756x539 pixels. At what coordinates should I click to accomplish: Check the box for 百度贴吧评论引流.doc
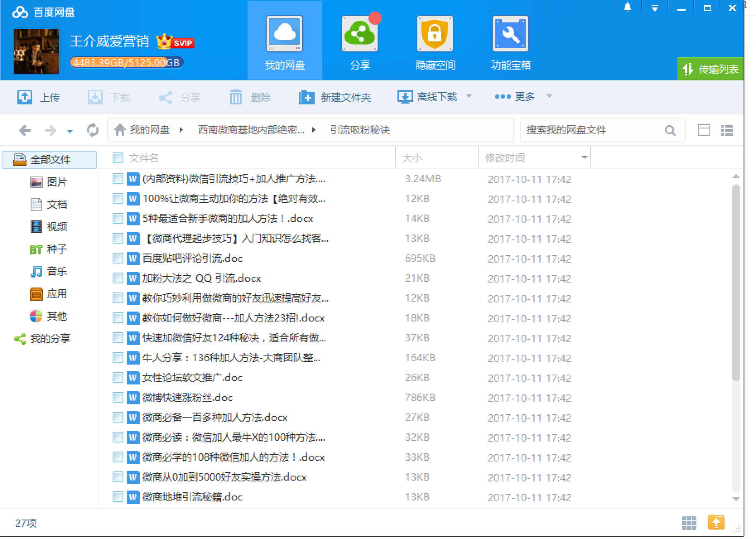pyautogui.click(x=118, y=258)
